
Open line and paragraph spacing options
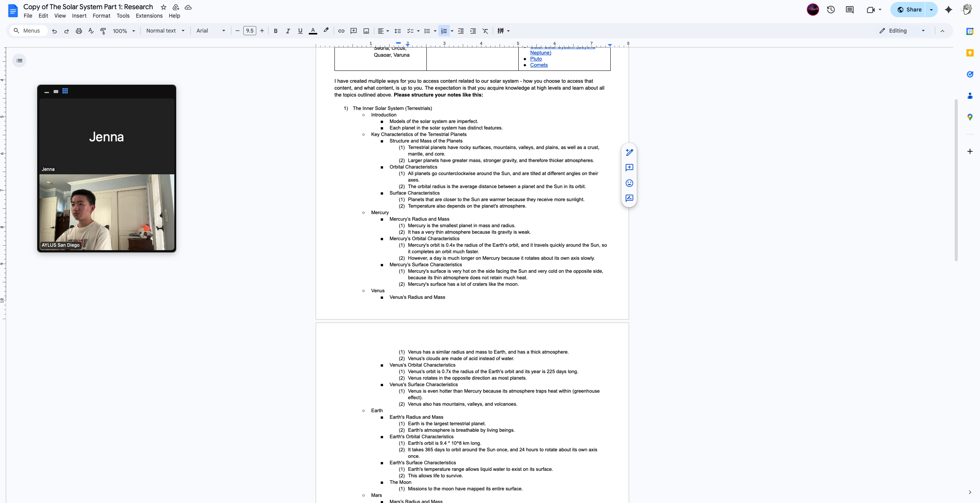[398, 31]
